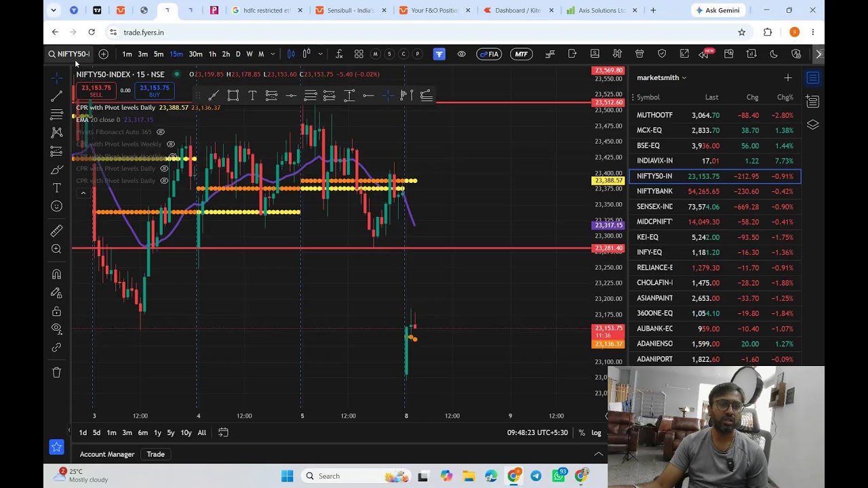868x488 pixels.
Task: Toggle lock all drawing tools
Action: click(57, 311)
